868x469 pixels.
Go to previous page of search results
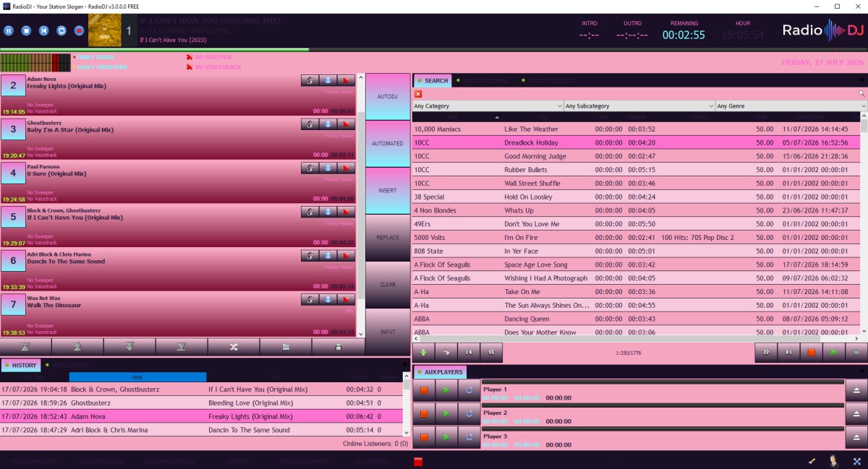491,352
